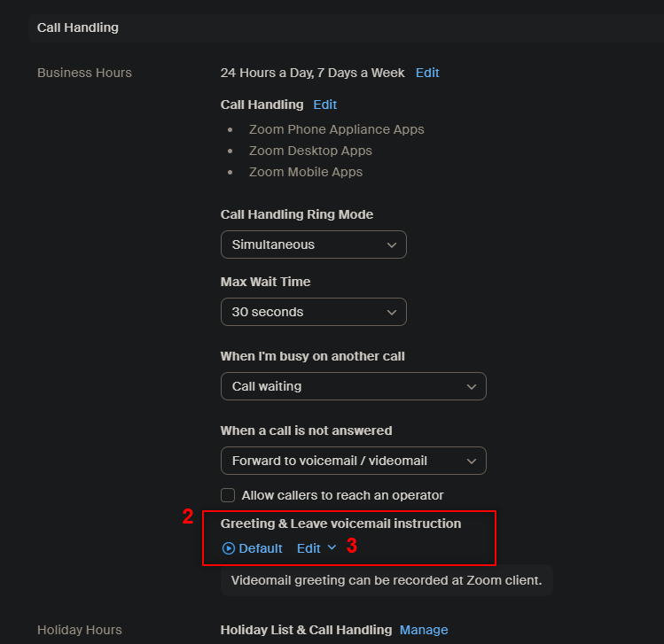Screen dimensions: 664x644
Task: Enable Allow callers to reach an operator
Action: [228, 495]
